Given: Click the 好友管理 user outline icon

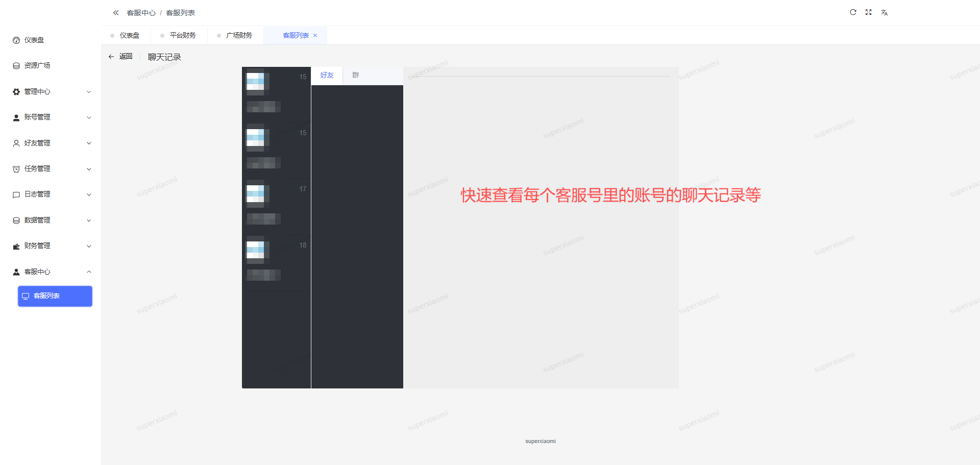Looking at the screenshot, I should [x=16, y=143].
